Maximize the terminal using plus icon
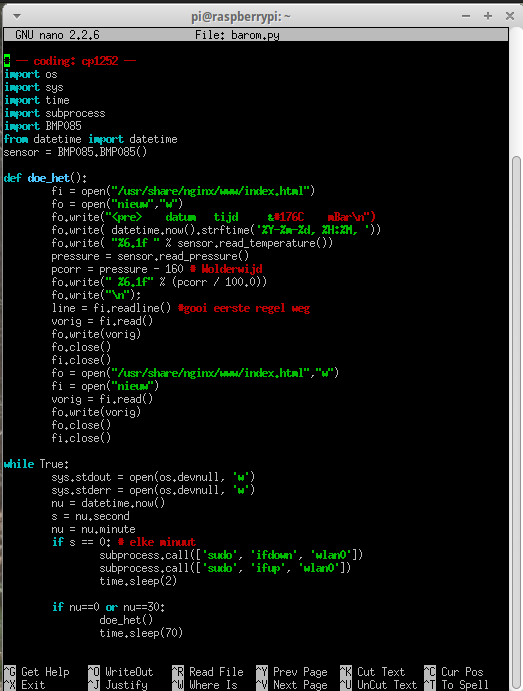 pyautogui.click(x=488, y=16)
